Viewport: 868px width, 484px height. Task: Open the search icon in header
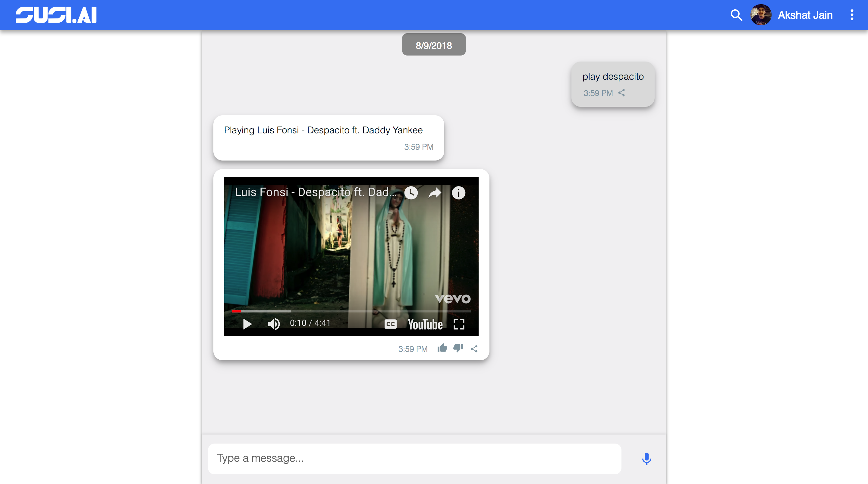click(x=736, y=15)
